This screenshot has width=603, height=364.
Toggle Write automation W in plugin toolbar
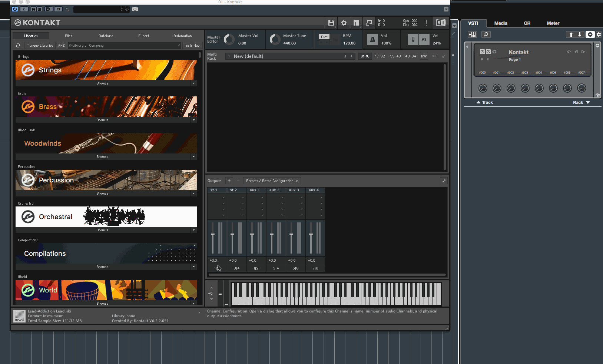coord(39,9)
